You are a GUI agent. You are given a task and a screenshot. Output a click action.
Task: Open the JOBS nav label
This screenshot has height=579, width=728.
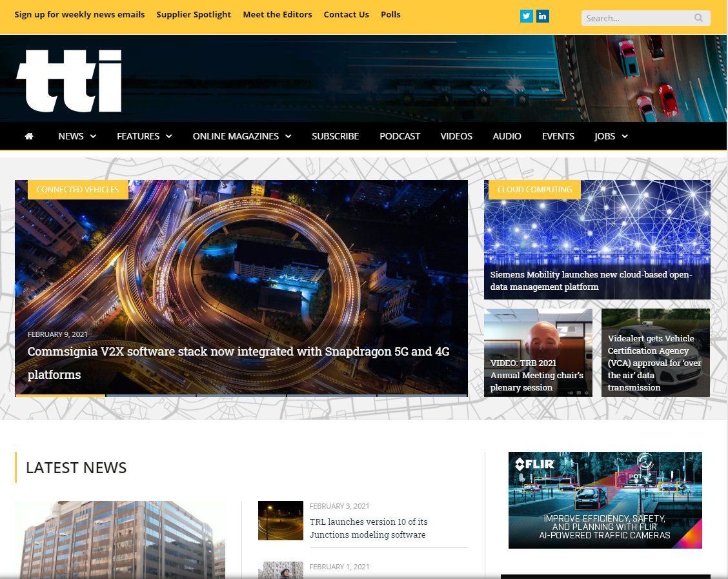pyautogui.click(x=605, y=136)
